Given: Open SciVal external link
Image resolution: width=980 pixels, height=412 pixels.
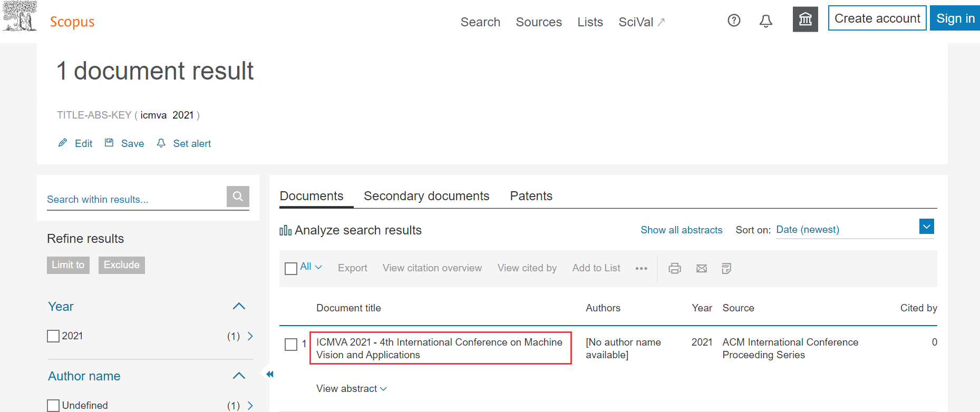Looking at the screenshot, I should click(642, 22).
